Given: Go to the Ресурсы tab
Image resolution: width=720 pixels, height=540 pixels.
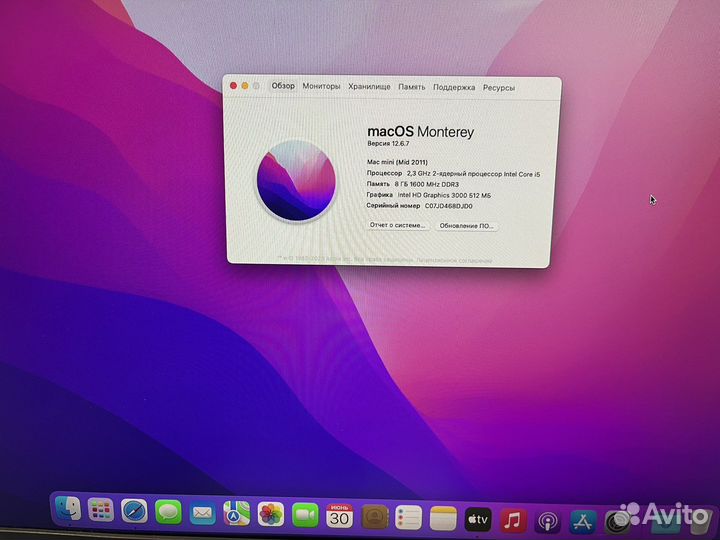Looking at the screenshot, I should point(499,88).
